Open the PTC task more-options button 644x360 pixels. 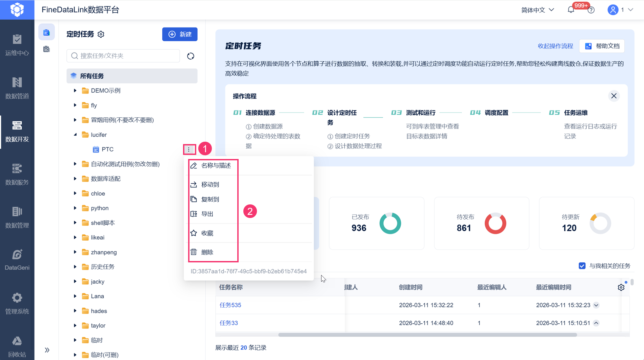(189, 149)
